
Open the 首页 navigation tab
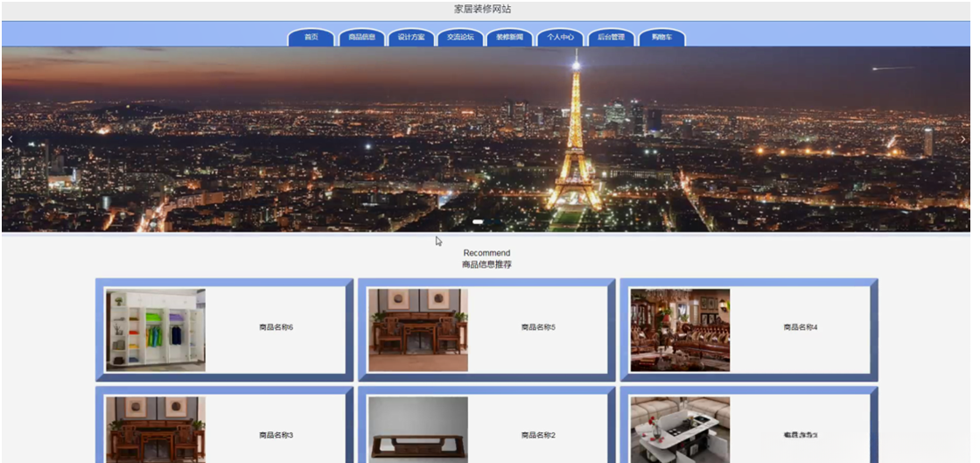[x=311, y=38]
